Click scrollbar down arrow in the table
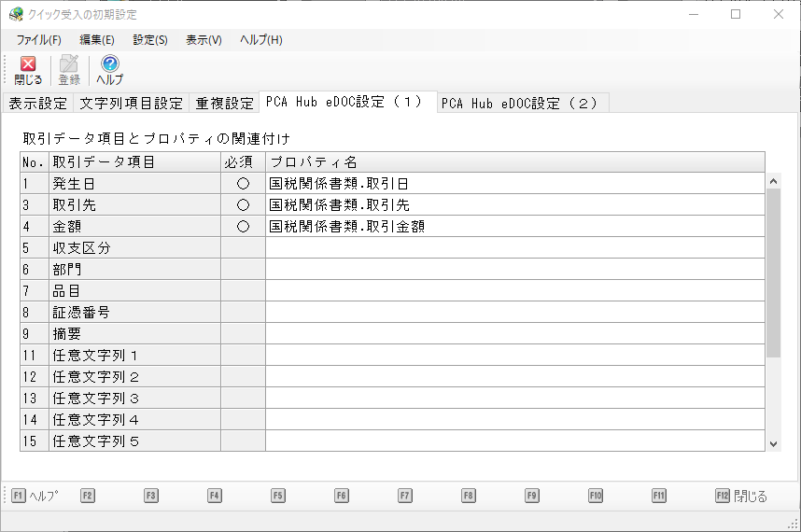The height and width of the screenshot is (532, 801). pos(773,444)
